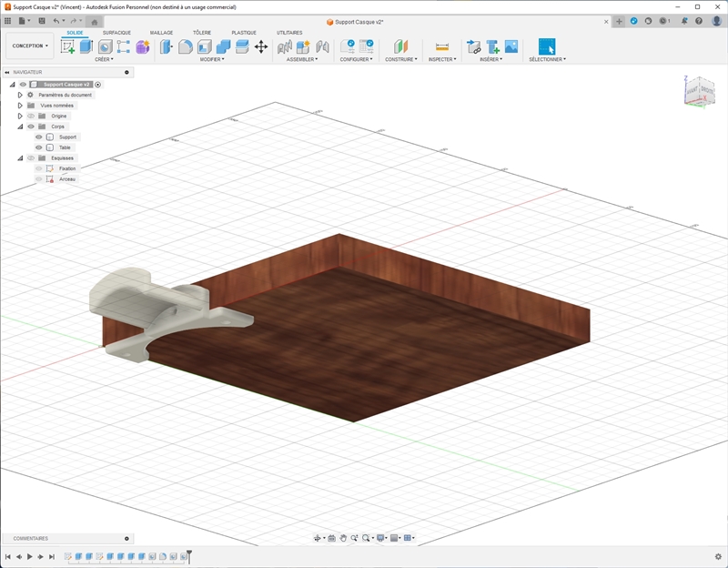Click the Insert Canvas image icon
The width and height of the screenshot is (728, 568).
pos(511,46)
